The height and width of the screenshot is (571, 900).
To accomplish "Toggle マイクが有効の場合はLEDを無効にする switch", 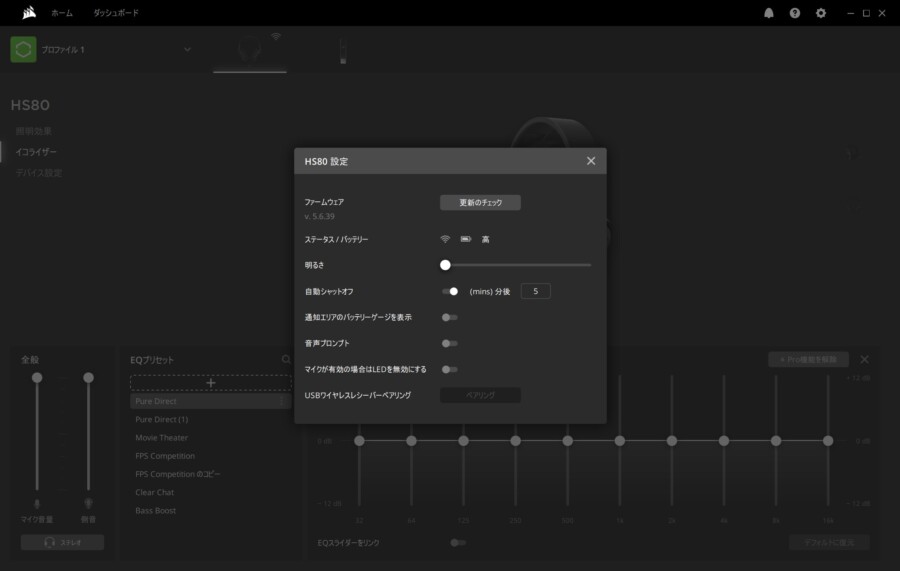I will pos(450,369).
